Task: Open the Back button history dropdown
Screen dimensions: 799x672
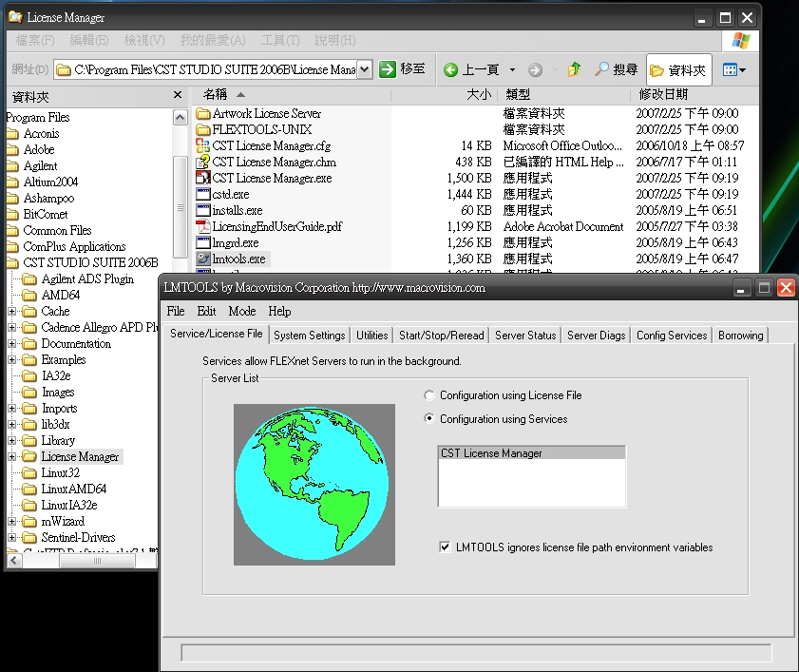Action: 513,69
